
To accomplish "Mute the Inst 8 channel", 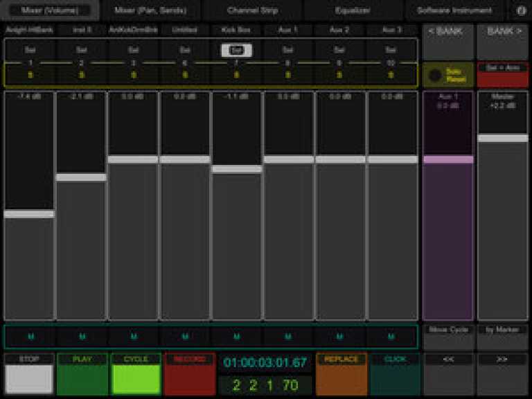I will [x=82, y=337].
